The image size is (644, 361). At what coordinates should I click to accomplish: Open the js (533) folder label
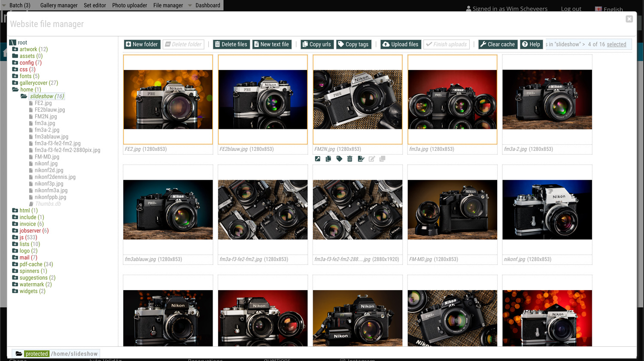coord(28,237)
